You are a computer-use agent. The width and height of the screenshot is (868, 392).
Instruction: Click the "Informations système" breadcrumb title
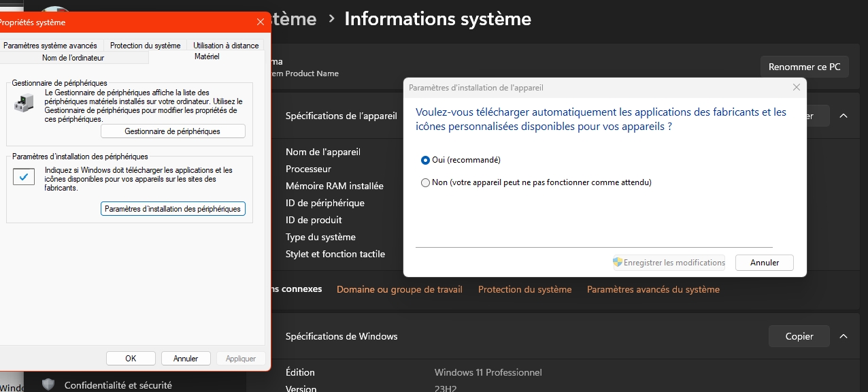pos(437,19)
